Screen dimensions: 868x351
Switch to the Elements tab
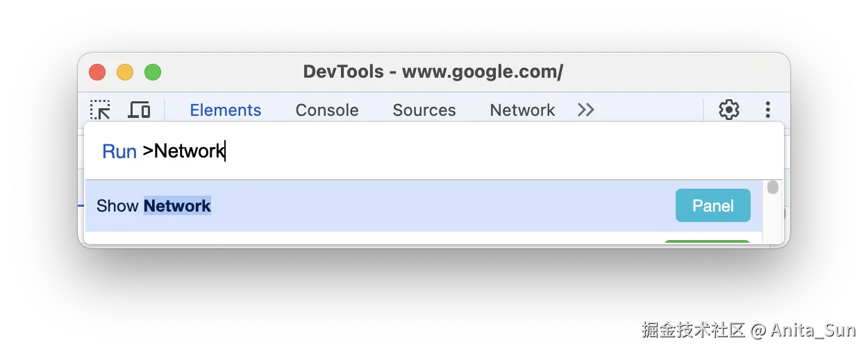(226, 110)
